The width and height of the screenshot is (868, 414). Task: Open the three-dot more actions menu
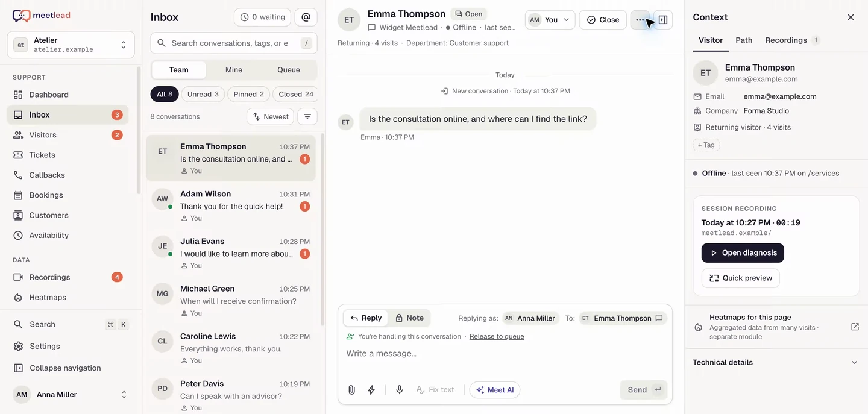pos(640,20)
